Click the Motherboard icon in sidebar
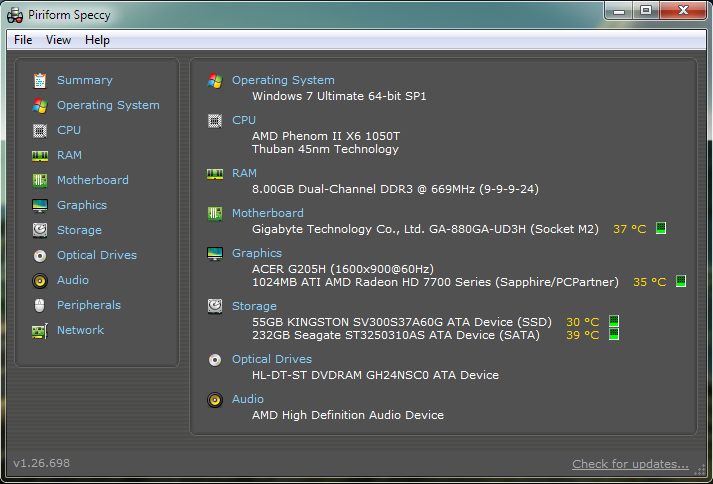The height and width of the screenshot is (484, 713). [x=40, y=181]
